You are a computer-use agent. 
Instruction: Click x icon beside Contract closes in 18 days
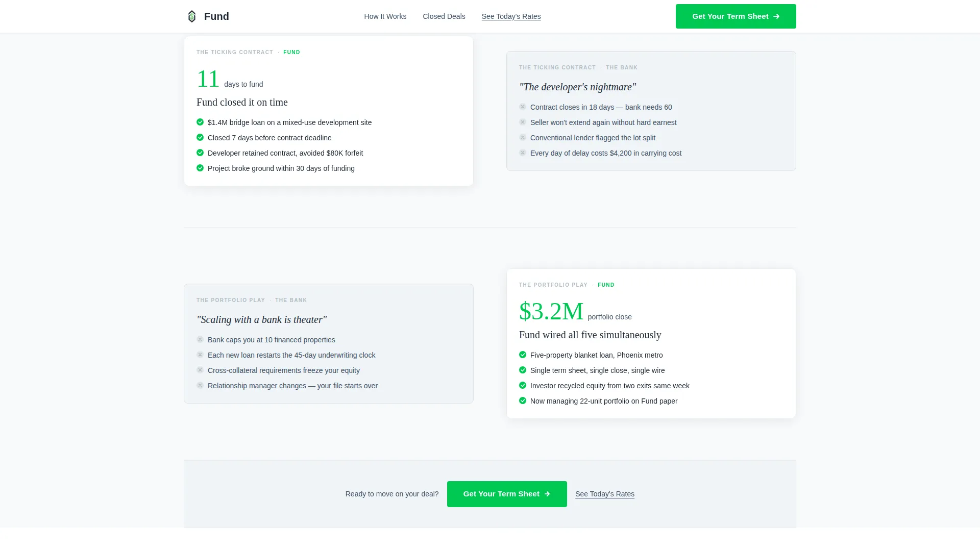(523, 107)
